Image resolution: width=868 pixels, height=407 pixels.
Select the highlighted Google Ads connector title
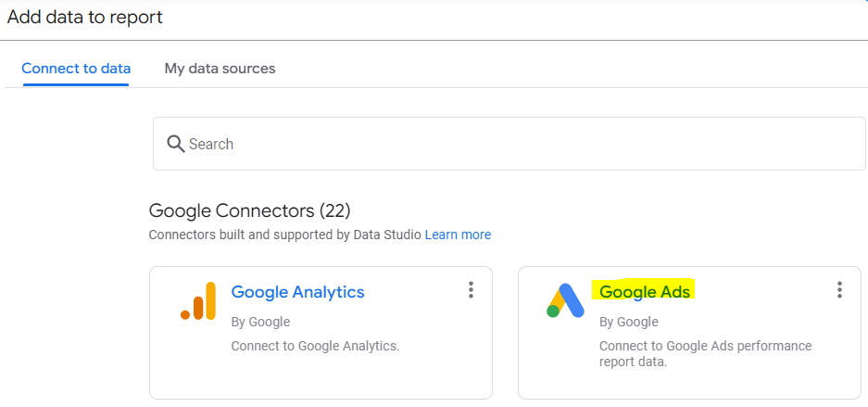pos(645,292)
